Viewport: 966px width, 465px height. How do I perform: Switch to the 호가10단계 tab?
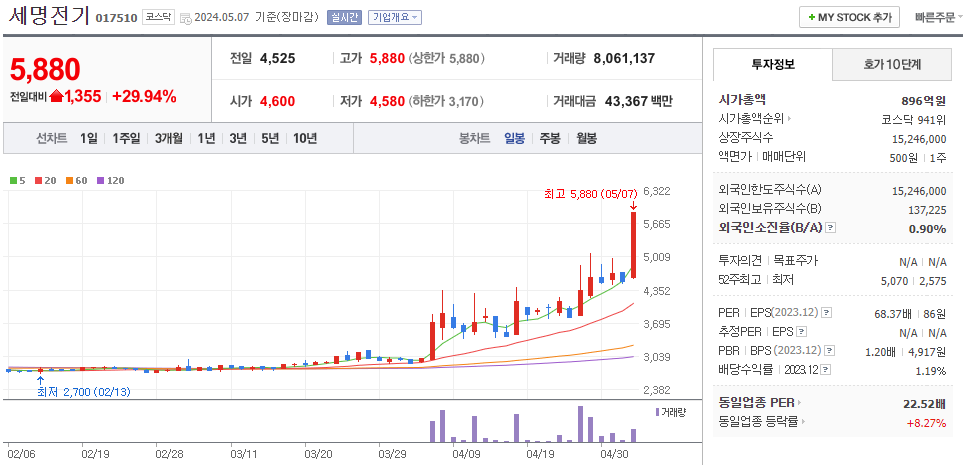(892, 64)
